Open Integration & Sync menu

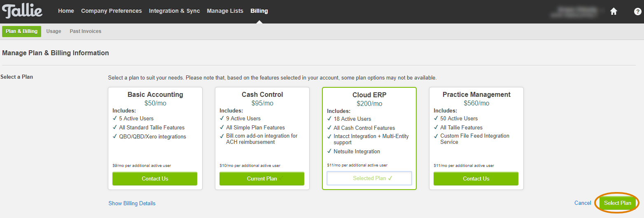174,11
